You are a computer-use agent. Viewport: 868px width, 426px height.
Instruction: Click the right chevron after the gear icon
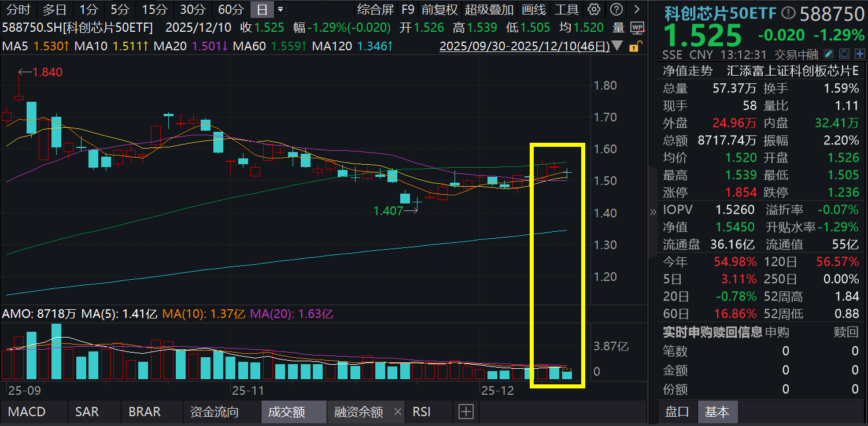click(x=637, y=9)
